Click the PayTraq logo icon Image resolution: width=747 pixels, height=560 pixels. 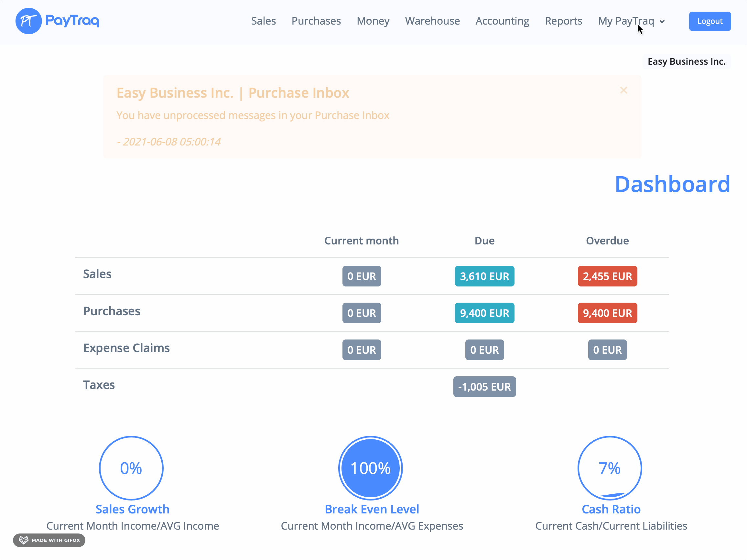click(x=28, y=21)
